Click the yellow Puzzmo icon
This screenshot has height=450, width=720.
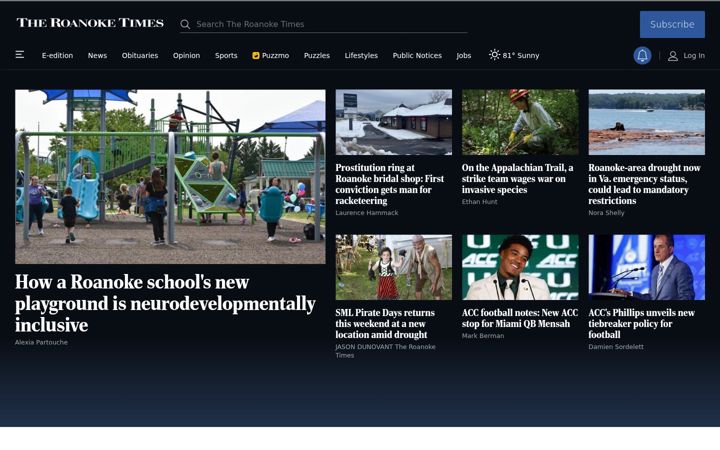pyautogui.click(x=256, y=56)
